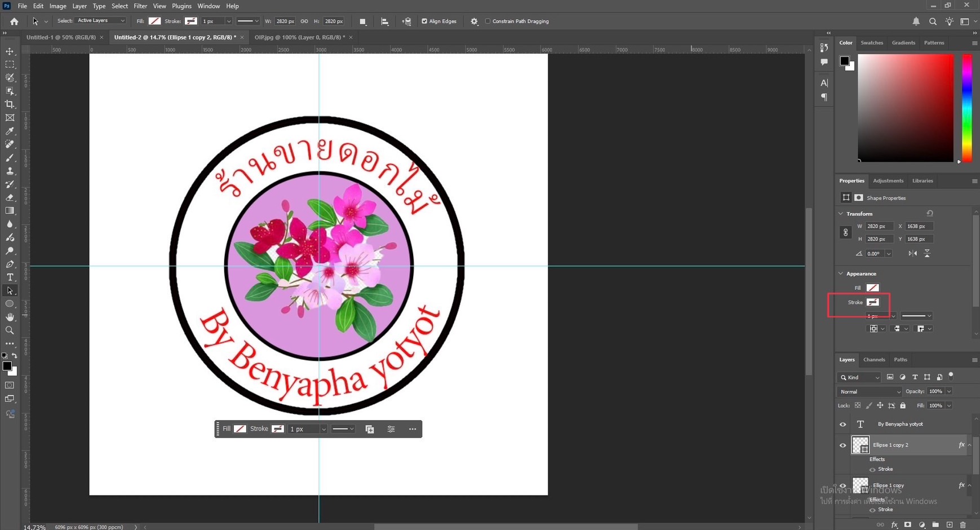
Task: Open the OIP.jpg document tab
Action: coord(299,37)
